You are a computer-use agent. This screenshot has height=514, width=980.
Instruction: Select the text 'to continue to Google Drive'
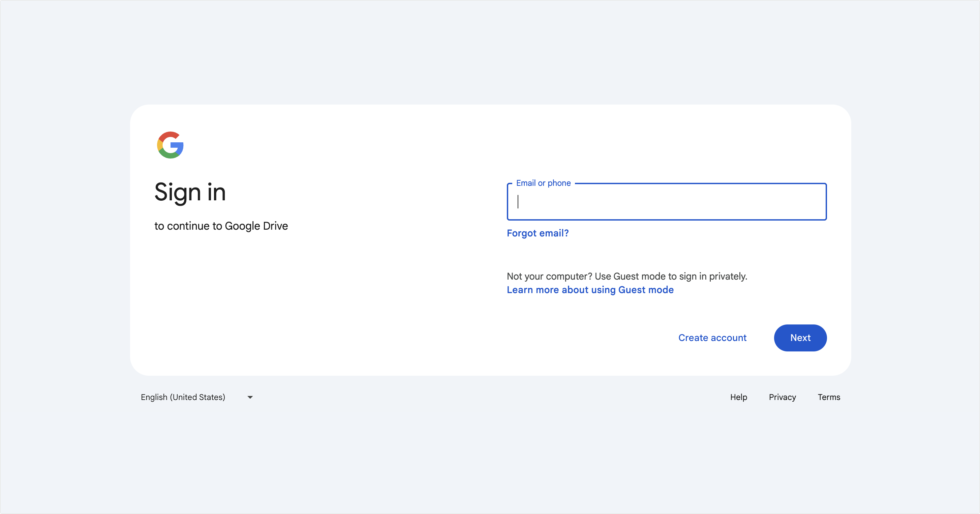[x=221, y=225]
